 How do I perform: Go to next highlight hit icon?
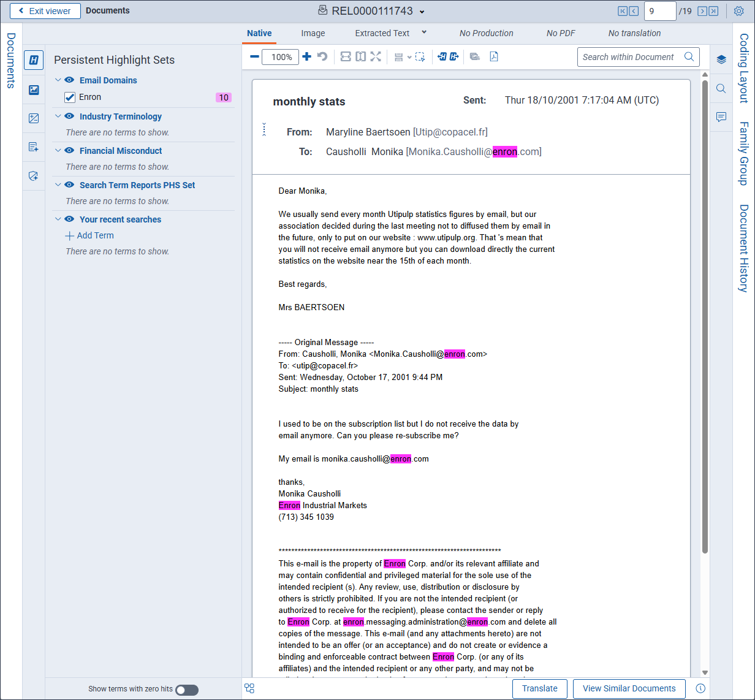[x=454, y=57]
